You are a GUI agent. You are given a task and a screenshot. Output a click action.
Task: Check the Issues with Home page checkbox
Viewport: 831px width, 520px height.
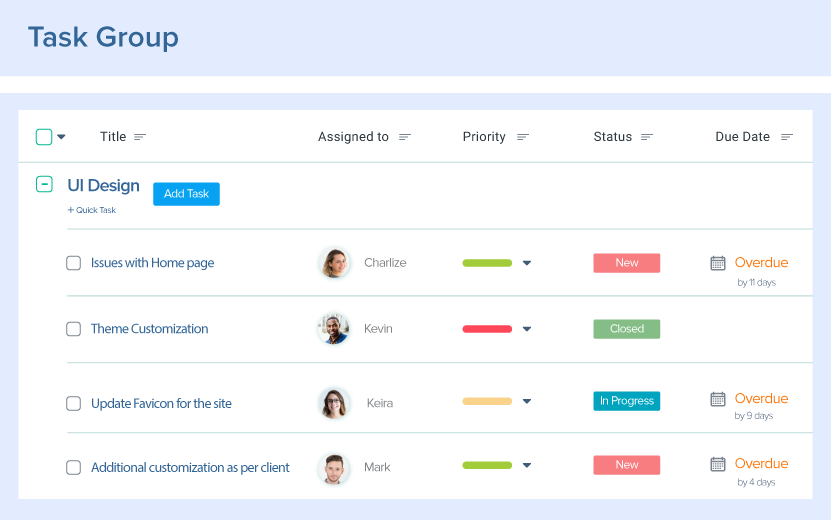[x=74, y=263]
